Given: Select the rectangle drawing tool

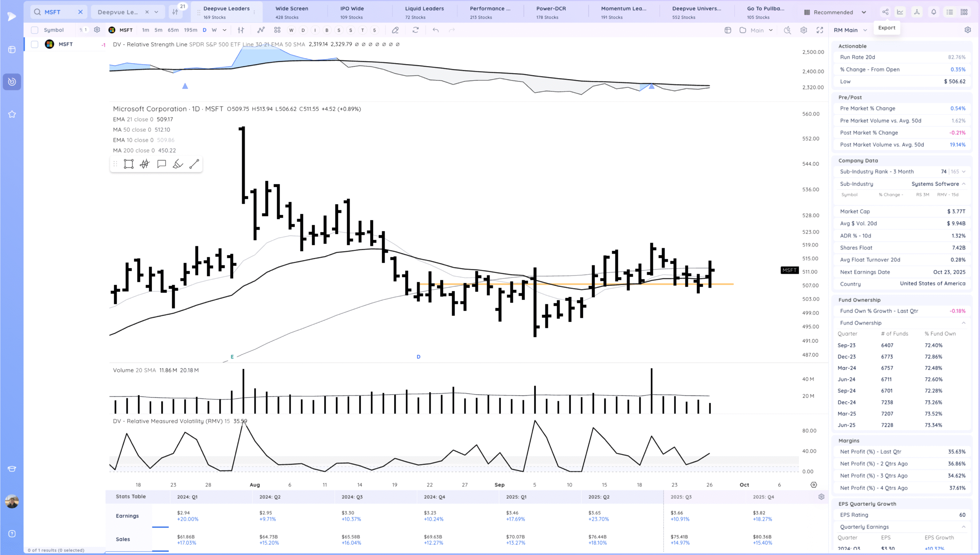Looking at the screenshot, I should 129,164.
